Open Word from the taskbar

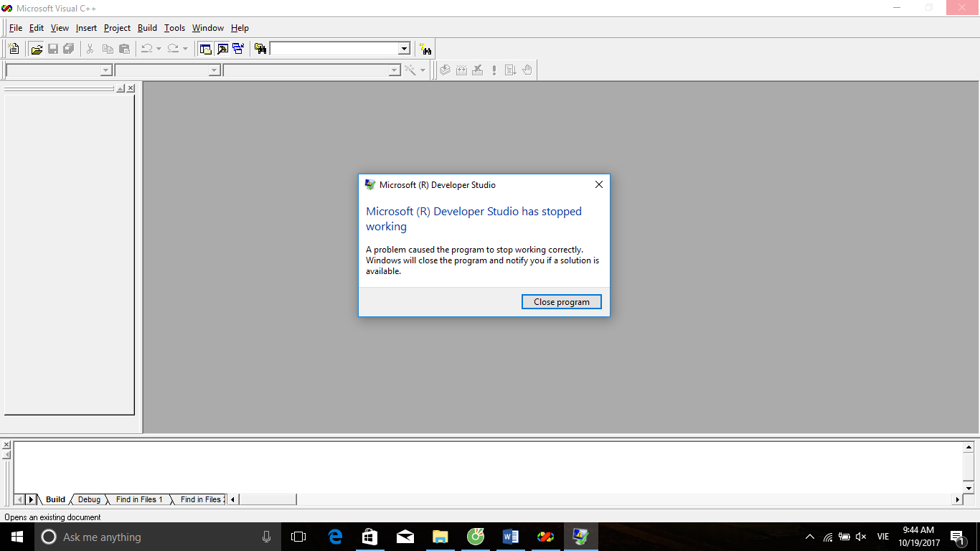(x=511, y=537)
